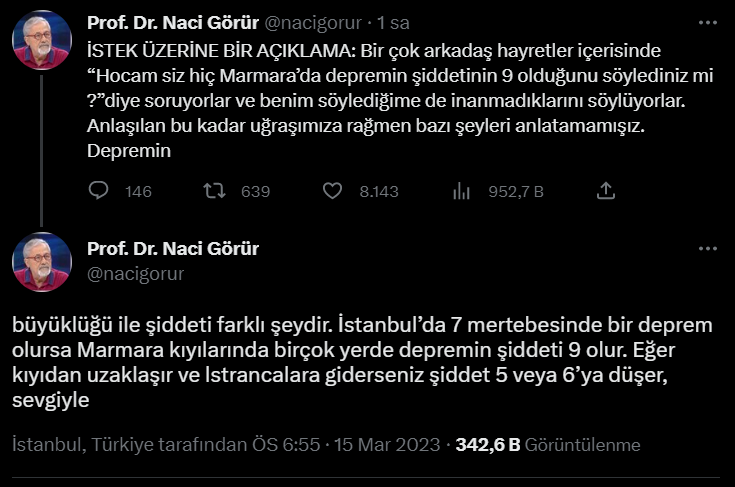Viewport: 735px width, 487px height.
Task: Click the share upload icon
Action: tap(605, 191)
